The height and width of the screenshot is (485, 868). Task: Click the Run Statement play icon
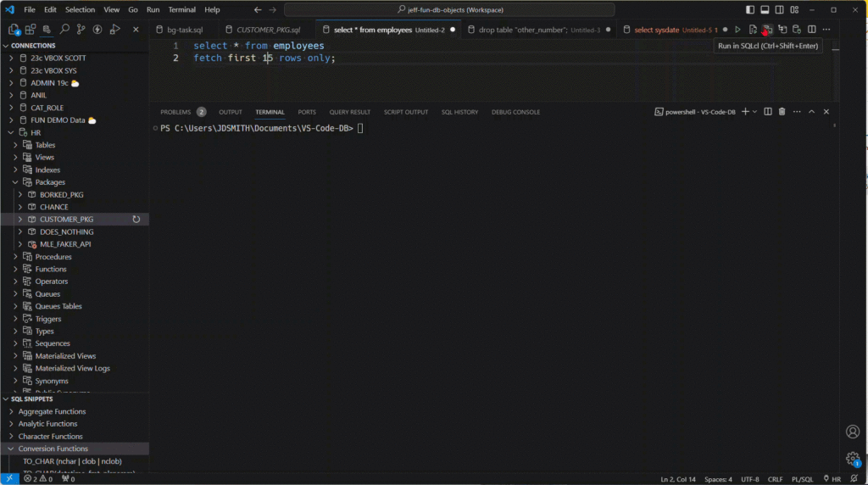pos(738,30)
